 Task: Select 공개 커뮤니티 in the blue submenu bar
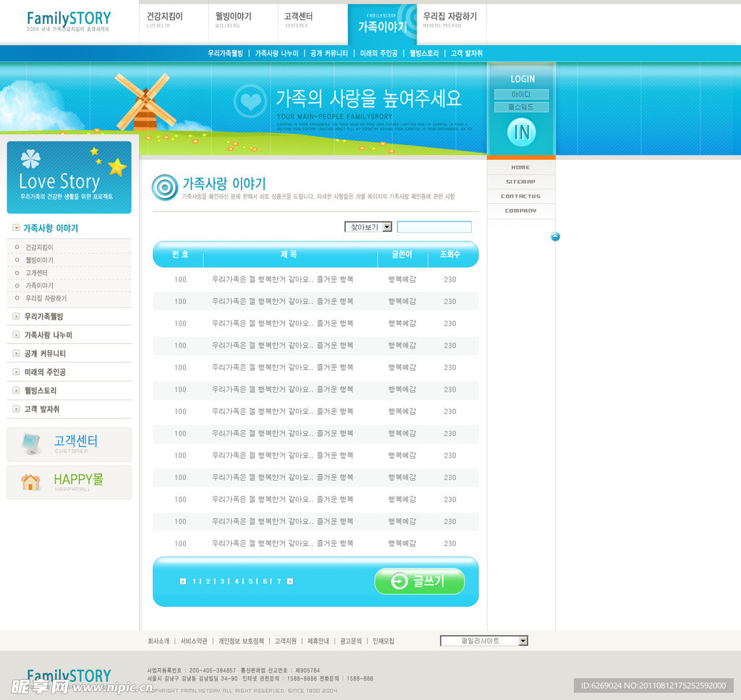tap(329, 54)
